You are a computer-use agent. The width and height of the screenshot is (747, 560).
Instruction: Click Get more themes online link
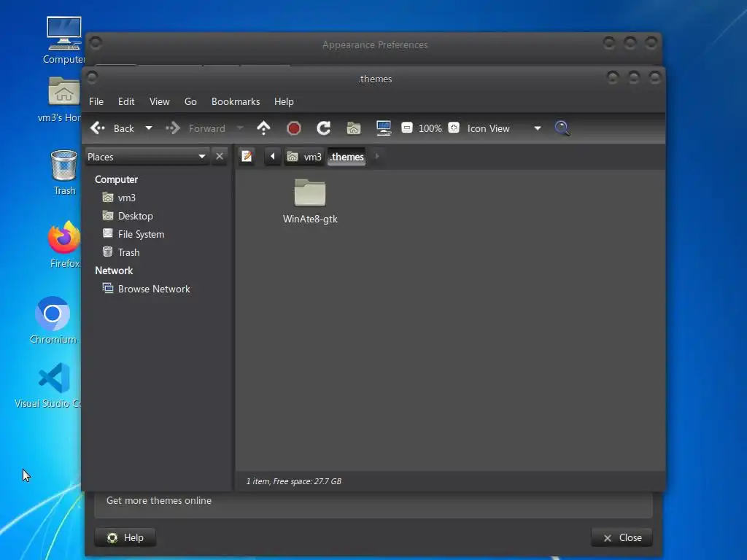(x=158, y=500)
